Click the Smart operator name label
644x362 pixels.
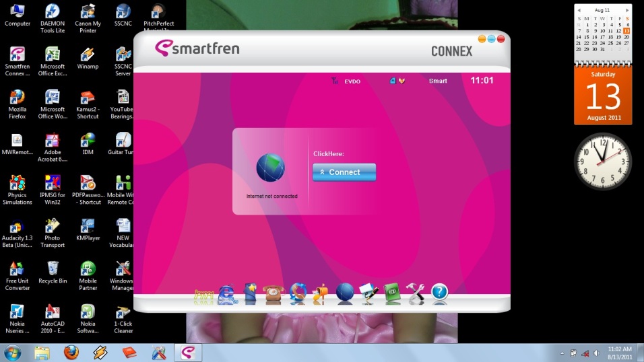pos(438,81)
